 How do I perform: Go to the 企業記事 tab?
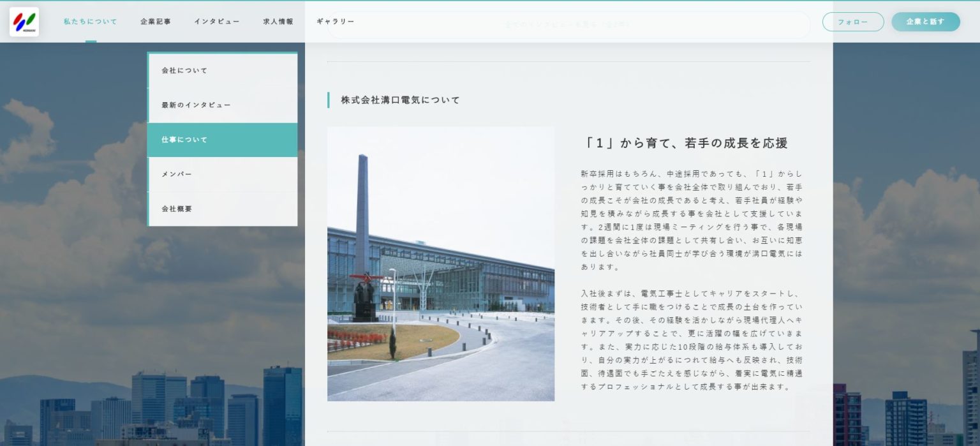click(156, 22)
